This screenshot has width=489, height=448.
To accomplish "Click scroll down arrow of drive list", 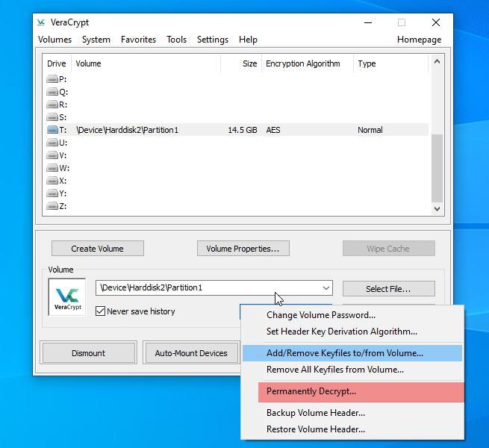I will pos(437,209).
